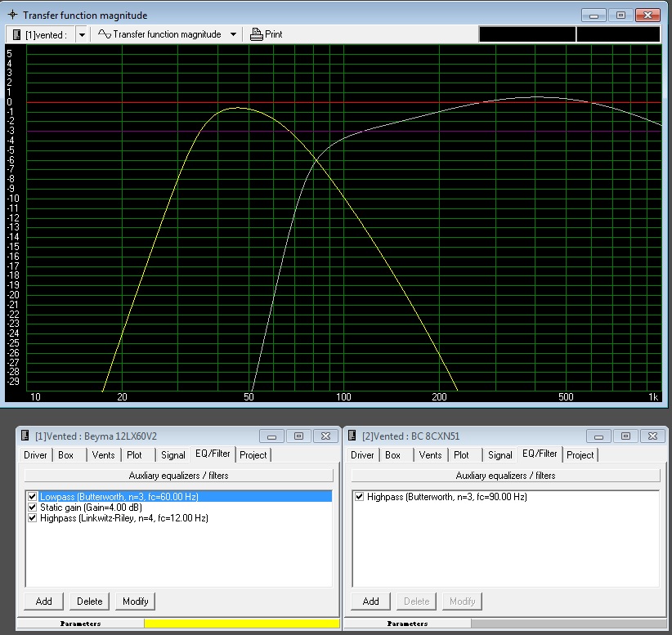This screenshot has width=672, height=635.
Task: Click the speaker icon in BC 8CXN51 title bar
Action: click(352, 436)
